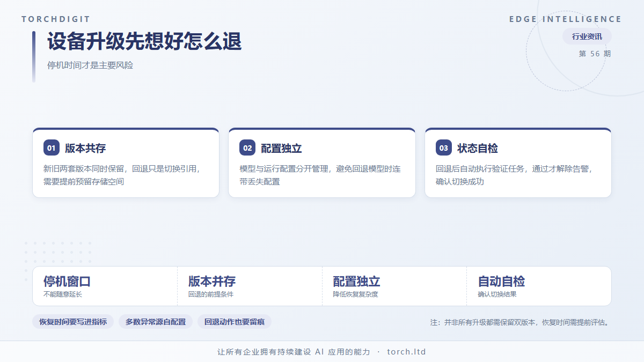644x362 pixels.
Task: Click the 恢复时间要写进指标 tag
Action: (x=73, y=322)
